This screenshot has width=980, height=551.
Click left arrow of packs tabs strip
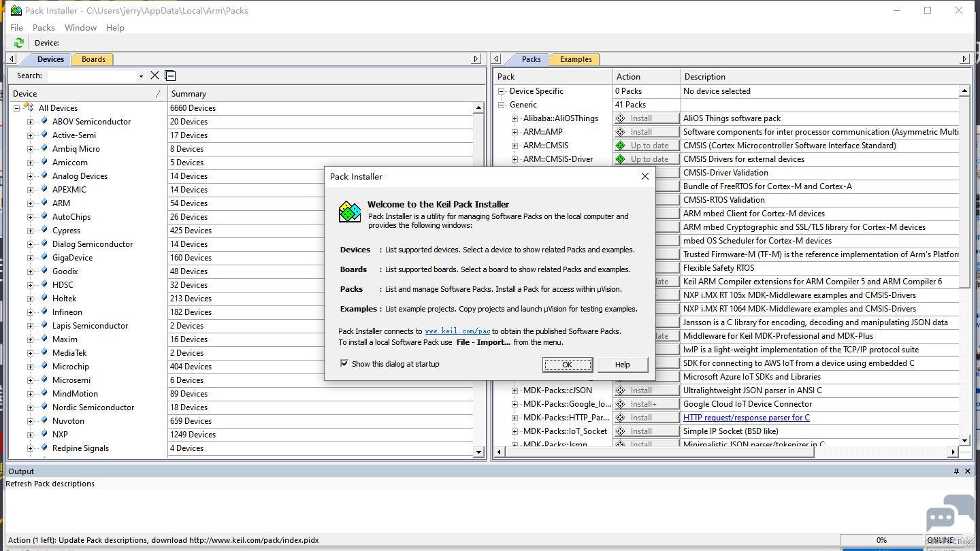497,59
